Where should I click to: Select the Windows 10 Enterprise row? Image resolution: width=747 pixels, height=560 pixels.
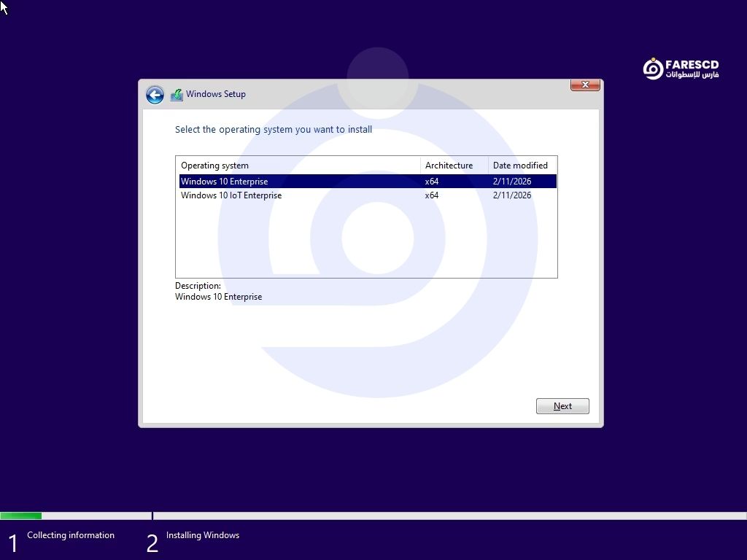[x=225, y=182]
